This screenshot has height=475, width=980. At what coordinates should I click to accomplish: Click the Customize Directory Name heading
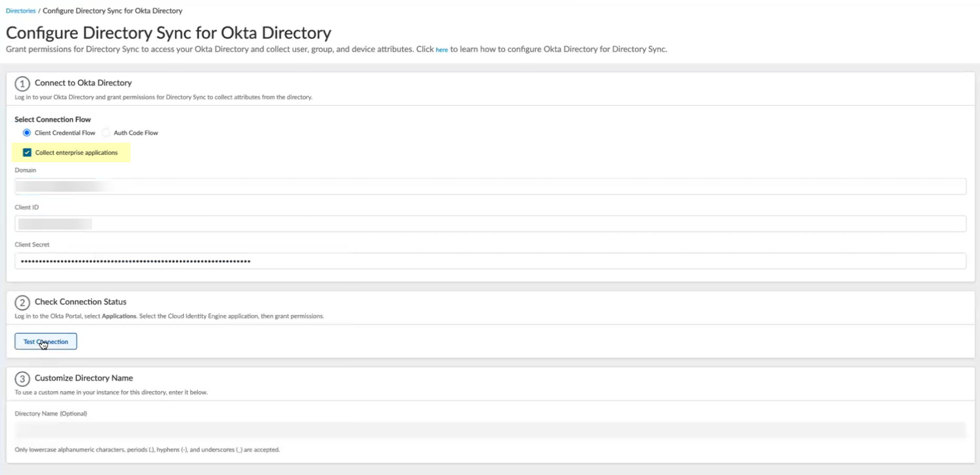click(84, 378)
